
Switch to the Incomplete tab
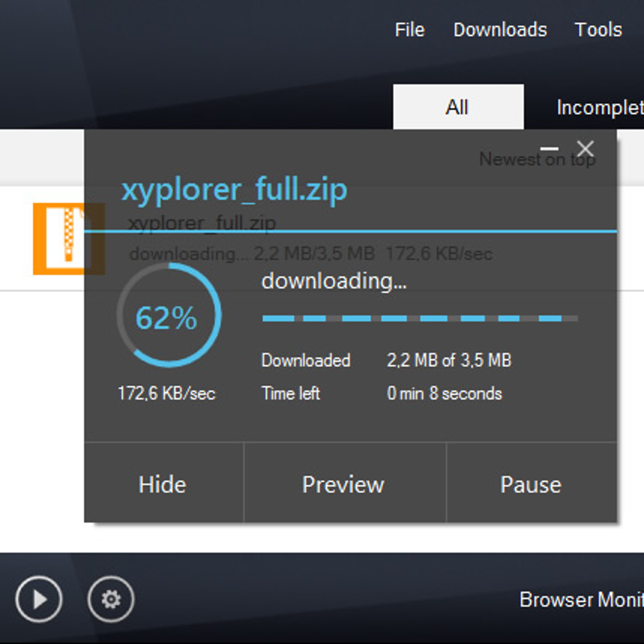point(600,107)
